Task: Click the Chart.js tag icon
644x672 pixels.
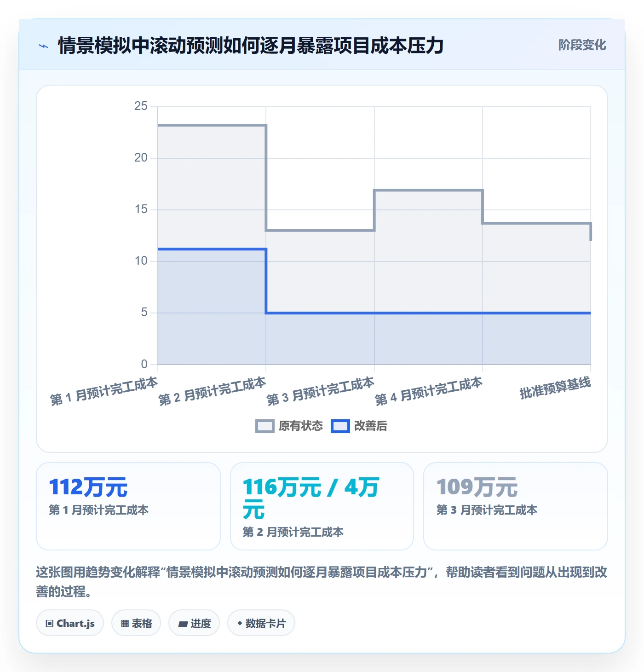Action: pos(50,624)
